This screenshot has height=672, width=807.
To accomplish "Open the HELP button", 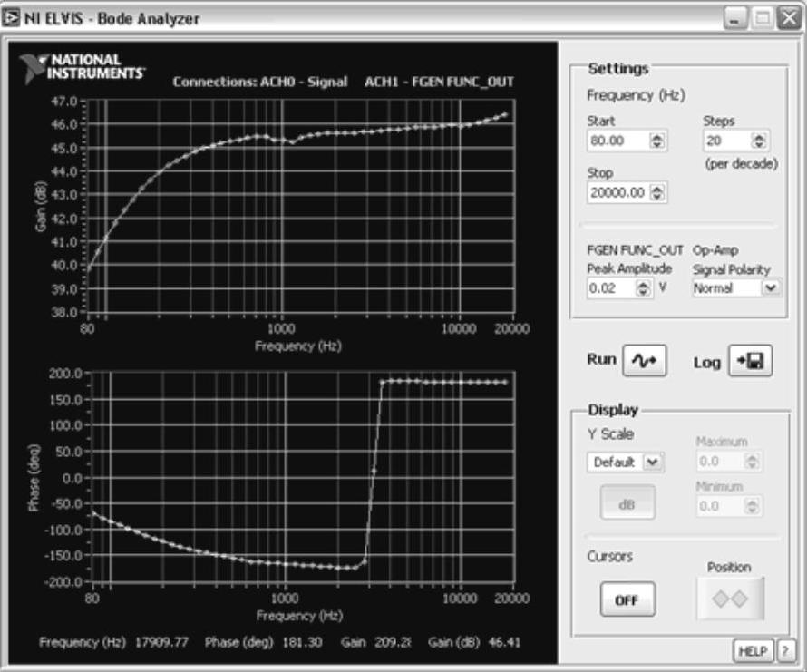I will pos(753,651).
